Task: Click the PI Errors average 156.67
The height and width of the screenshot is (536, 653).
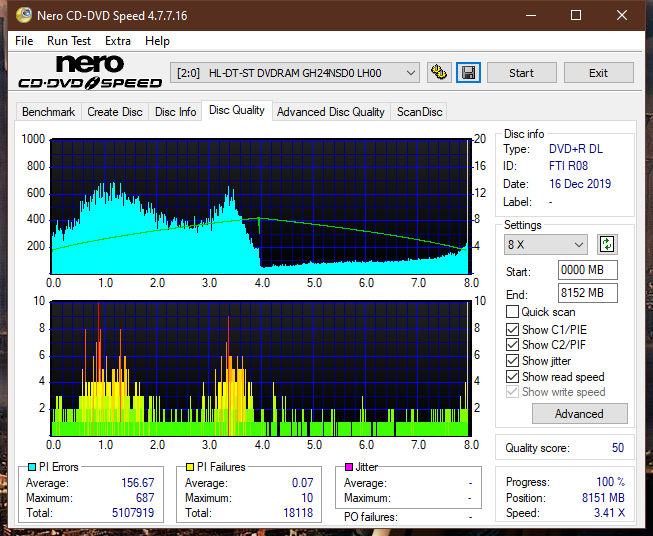Action: click(x=137, y=483)
